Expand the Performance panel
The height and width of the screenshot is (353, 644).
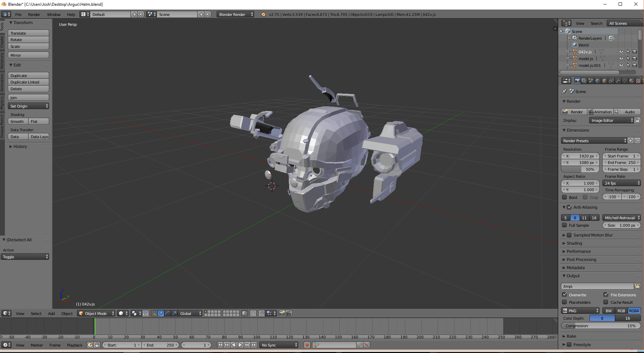click(x=579, y=252)
